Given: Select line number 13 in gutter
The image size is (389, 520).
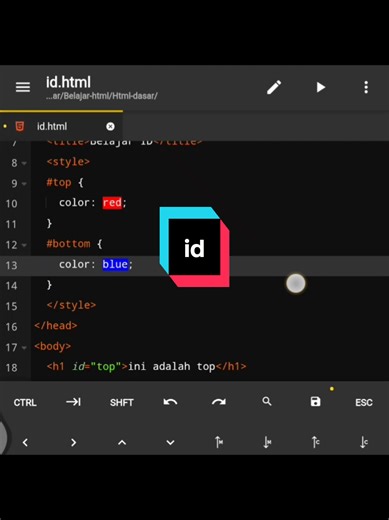Looking at the screenshot, I should click(11, 266).
